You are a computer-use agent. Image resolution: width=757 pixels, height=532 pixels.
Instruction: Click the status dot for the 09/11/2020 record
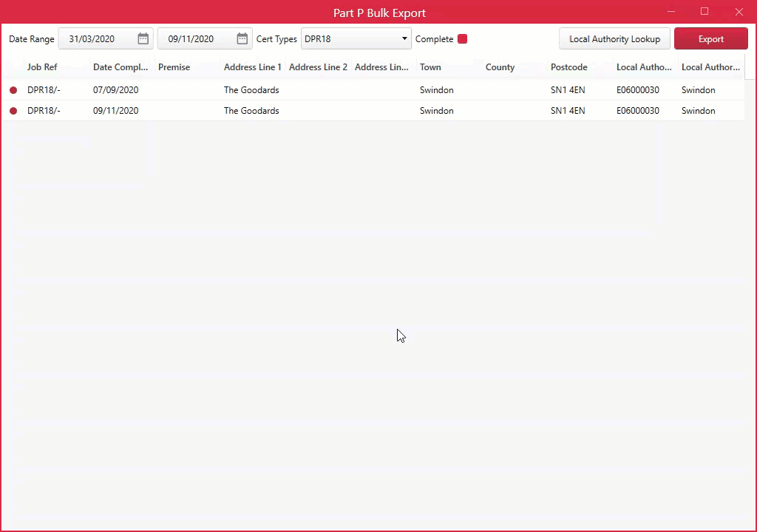[x=13, y=110]
